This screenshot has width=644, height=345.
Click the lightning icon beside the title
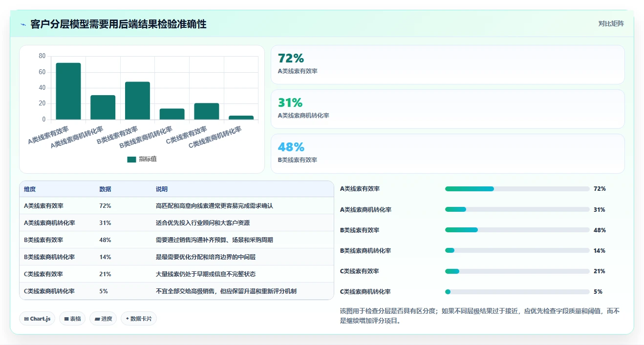tap(23, 24)
